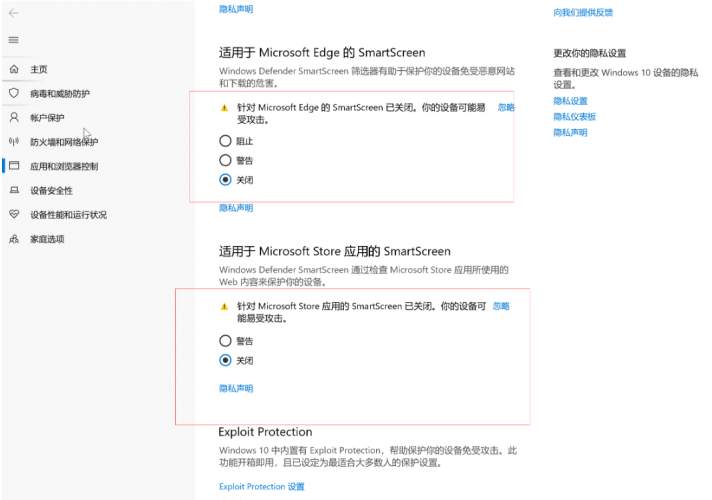Click the network icon for 防火墙和网络保护
The height and width of the screenshot is (500, 712).
pyautogui.click(x=14, y=142)
